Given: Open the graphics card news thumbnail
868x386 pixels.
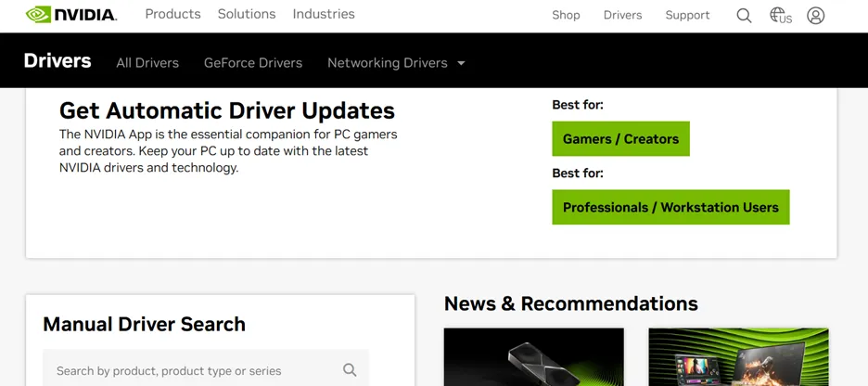Looking at the screenshot, I should pyautogui.click(x=533, y=357).
